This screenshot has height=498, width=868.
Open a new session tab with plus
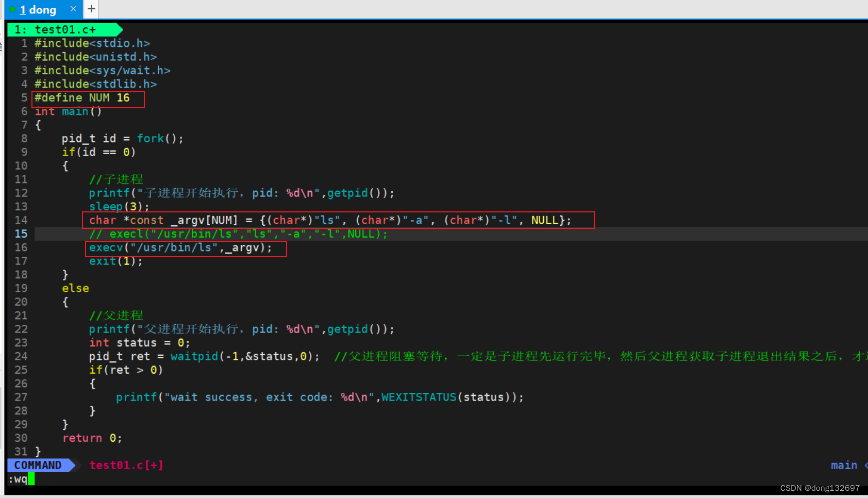point(91,9)
